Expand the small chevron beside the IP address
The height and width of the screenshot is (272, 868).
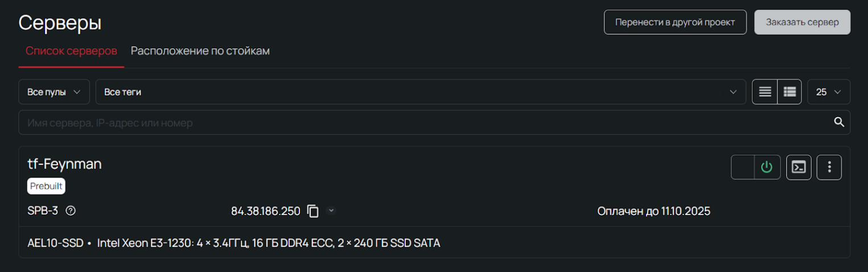(x=331, y=211)
